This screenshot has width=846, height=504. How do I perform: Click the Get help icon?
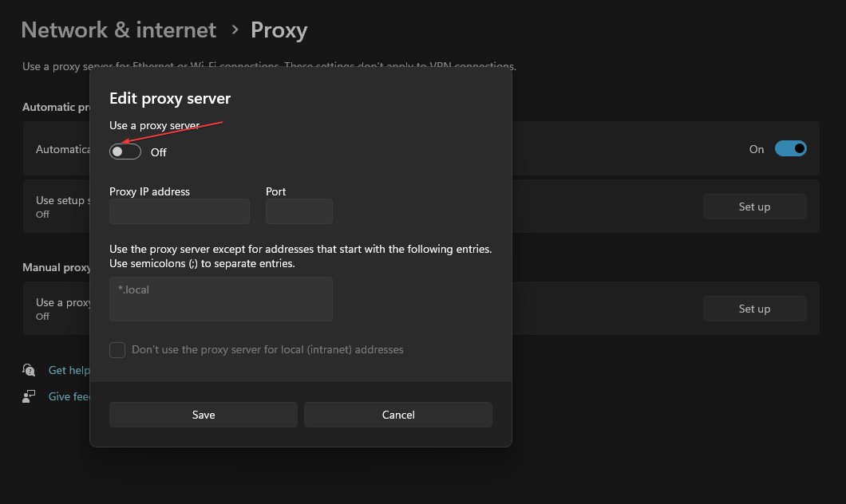coord(30,370)
